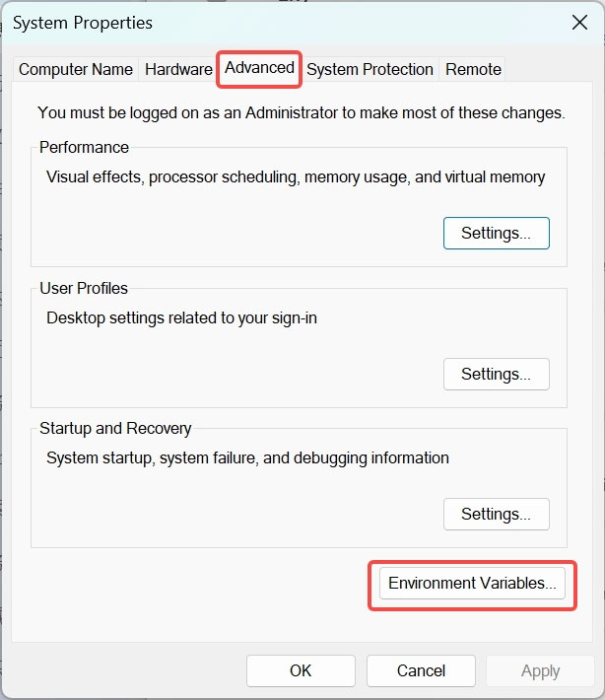Select the Advanced tab

click(259, 68)
